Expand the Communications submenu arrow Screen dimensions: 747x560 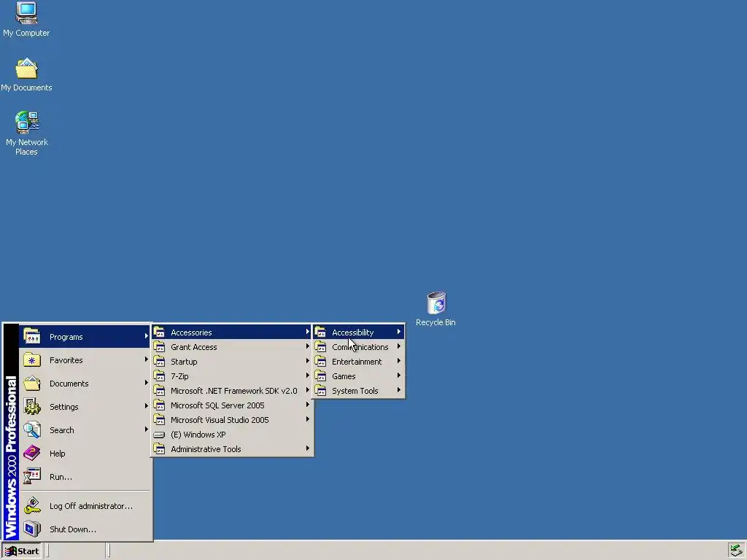point(399,346)
